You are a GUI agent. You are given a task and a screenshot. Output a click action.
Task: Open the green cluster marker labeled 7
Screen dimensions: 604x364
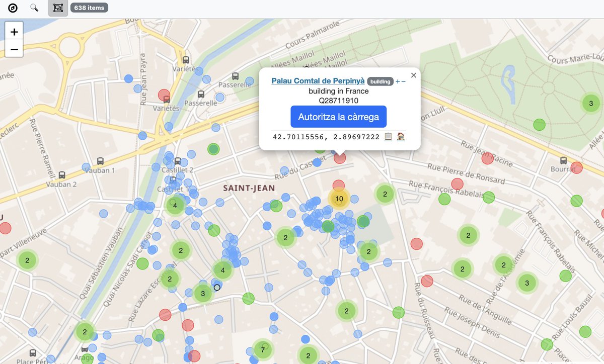coord(262,350)
